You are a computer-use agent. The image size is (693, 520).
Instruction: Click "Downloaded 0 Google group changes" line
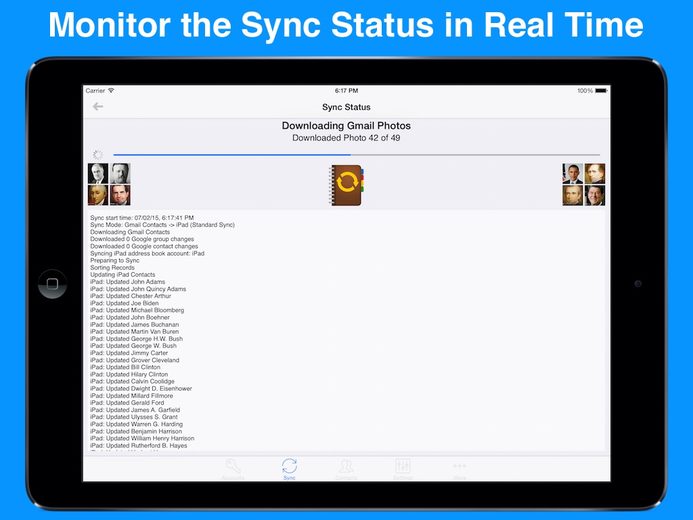coord(142,239)
